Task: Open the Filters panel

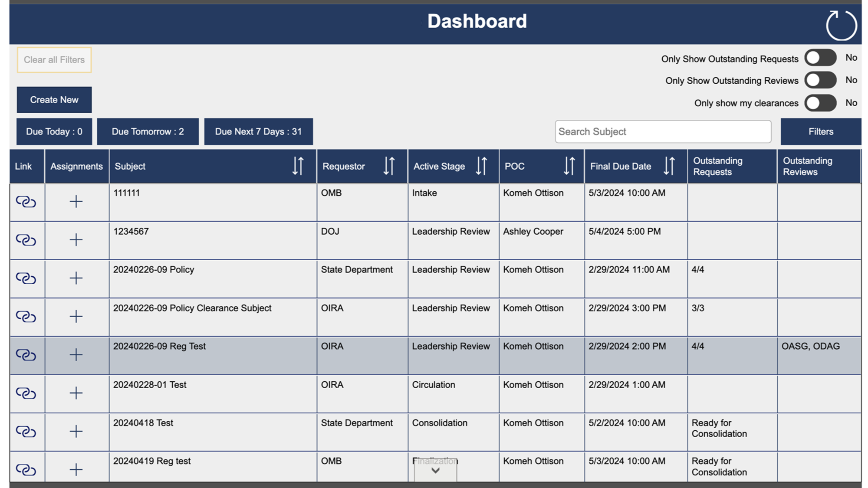Action: pos(820,131)
